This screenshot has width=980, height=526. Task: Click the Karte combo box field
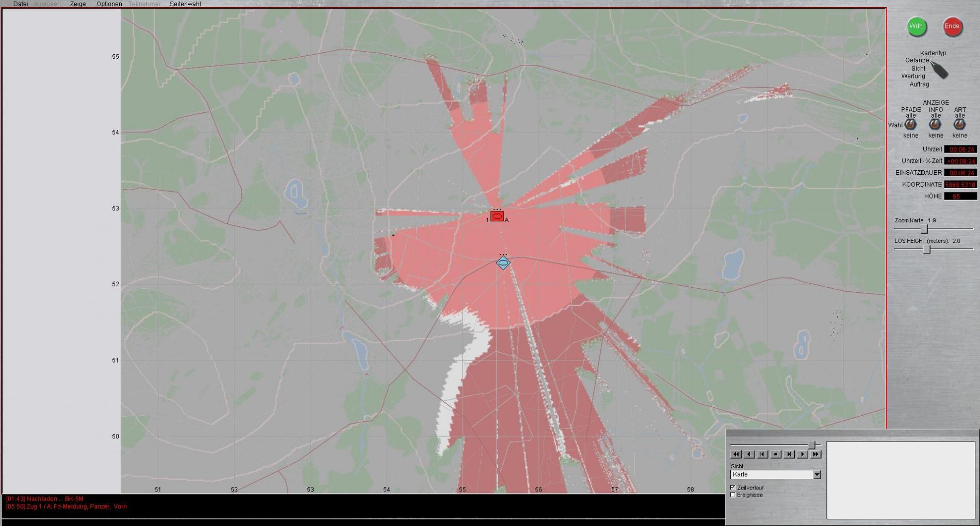[771, 475]
